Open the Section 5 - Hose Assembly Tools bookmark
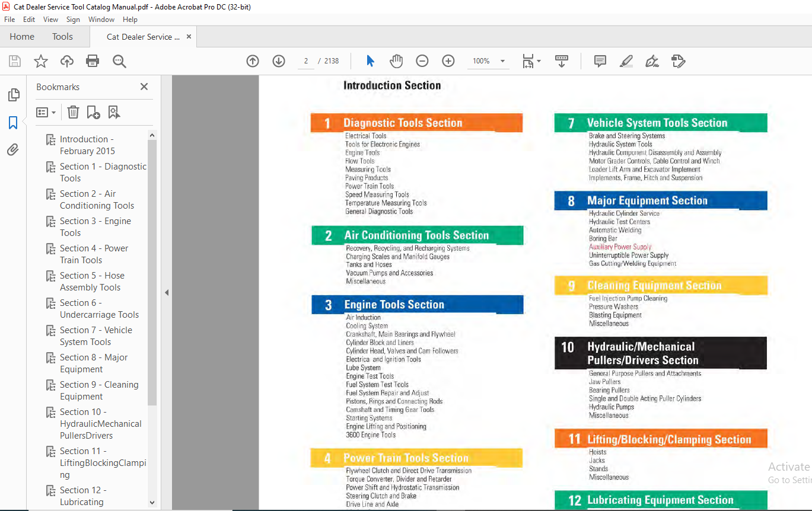This screenshot has width=812, height=511. pos(92,281)
